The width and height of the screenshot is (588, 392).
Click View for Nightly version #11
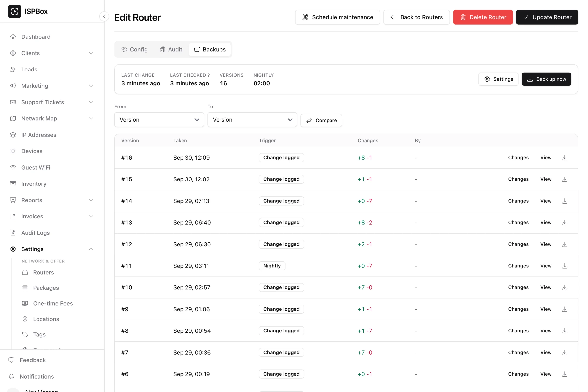(x=546, y=266)
